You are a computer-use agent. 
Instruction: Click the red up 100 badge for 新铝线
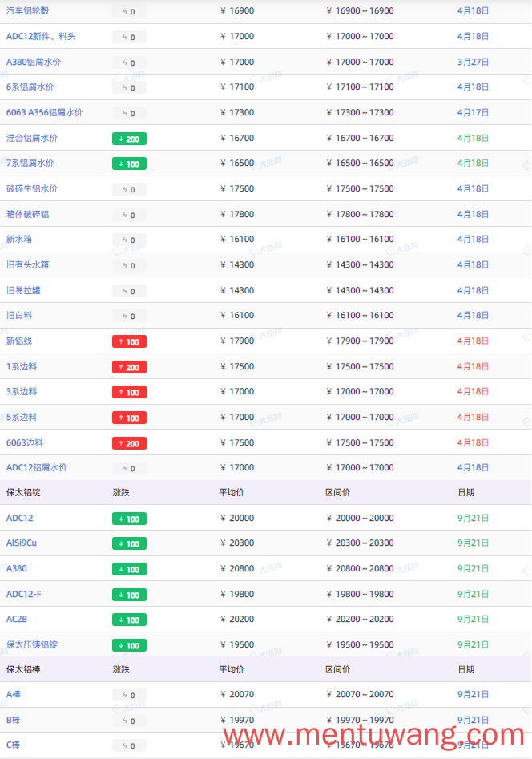coord(129,341)
